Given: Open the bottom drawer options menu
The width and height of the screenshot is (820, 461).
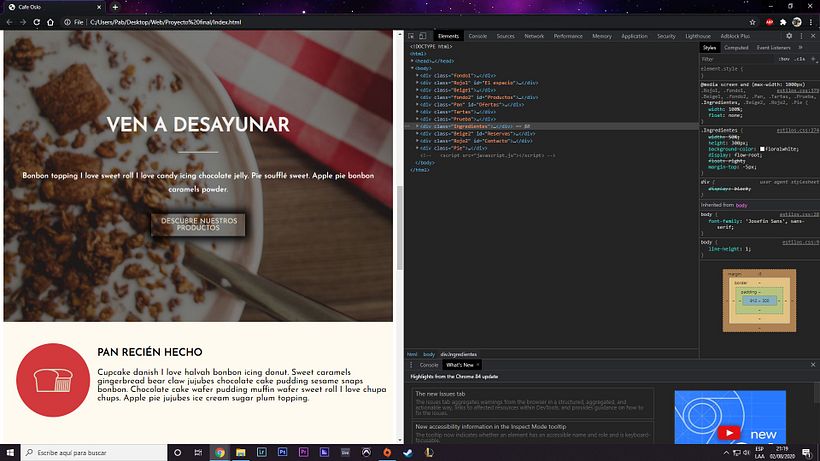Looking at the screenshot, I should point(411,365).
